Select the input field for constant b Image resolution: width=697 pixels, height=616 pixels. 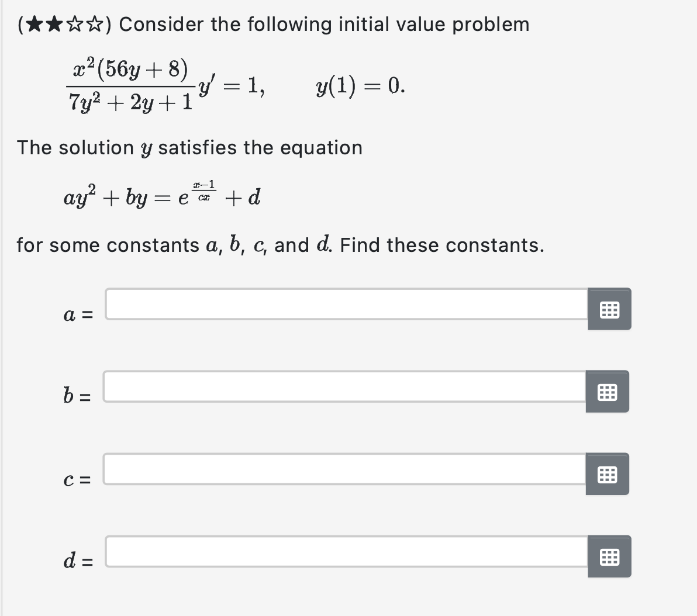pyautogui.click(x=345, y=393)
